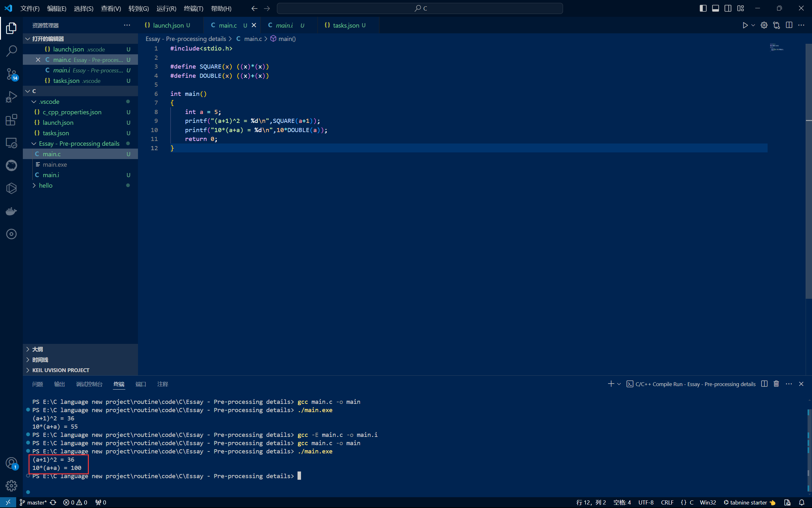812x508 pixels.
Task: Click the 行 12, 列 2 cursor position
Action: pos(591,502)
